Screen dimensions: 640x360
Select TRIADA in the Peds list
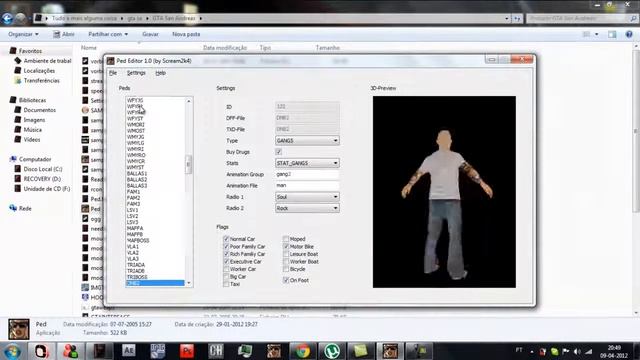(x=136, y=265)
